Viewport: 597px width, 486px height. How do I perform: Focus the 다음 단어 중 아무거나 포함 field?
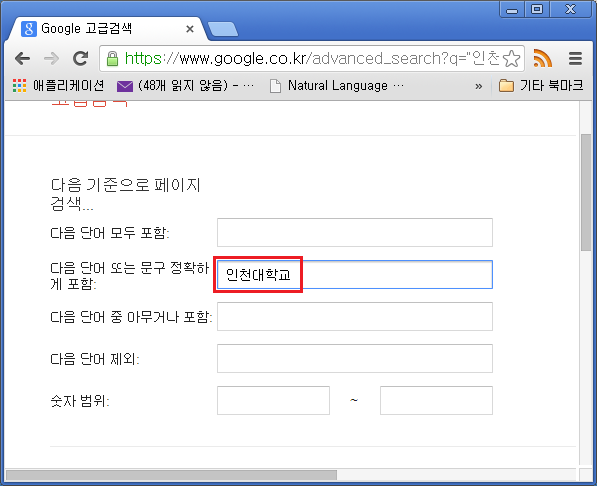(355, 317)
